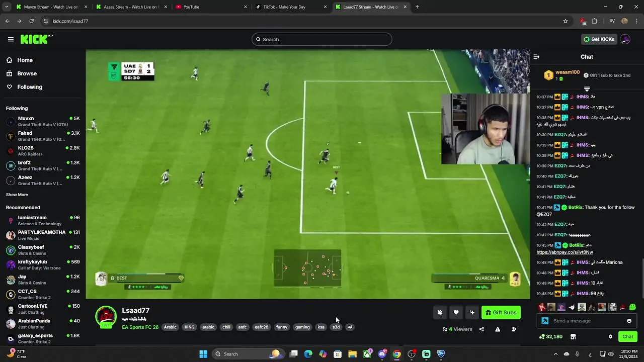Open chat settings gear
This screenshot has width=644, height=362.
coord(610,337)
